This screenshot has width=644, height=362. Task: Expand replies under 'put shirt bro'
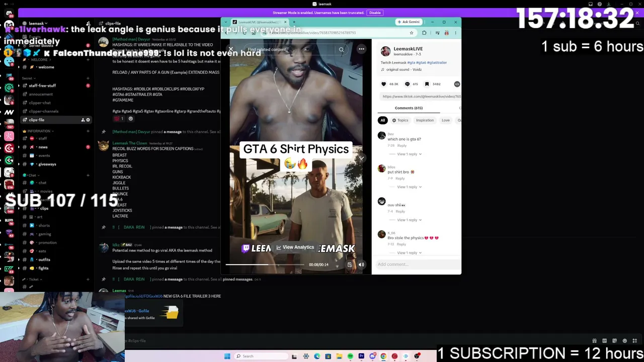pyautogui.click(x=409, y=187)
